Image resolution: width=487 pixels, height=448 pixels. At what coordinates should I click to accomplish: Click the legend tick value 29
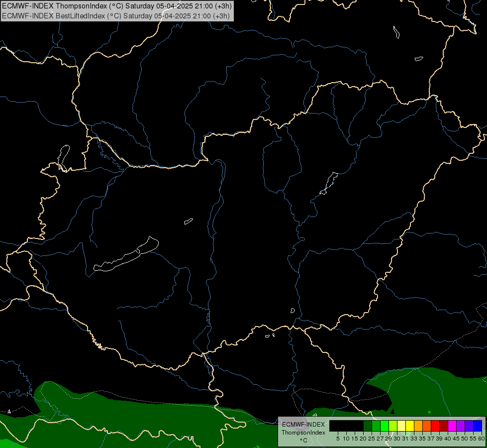tap(389, 439)
